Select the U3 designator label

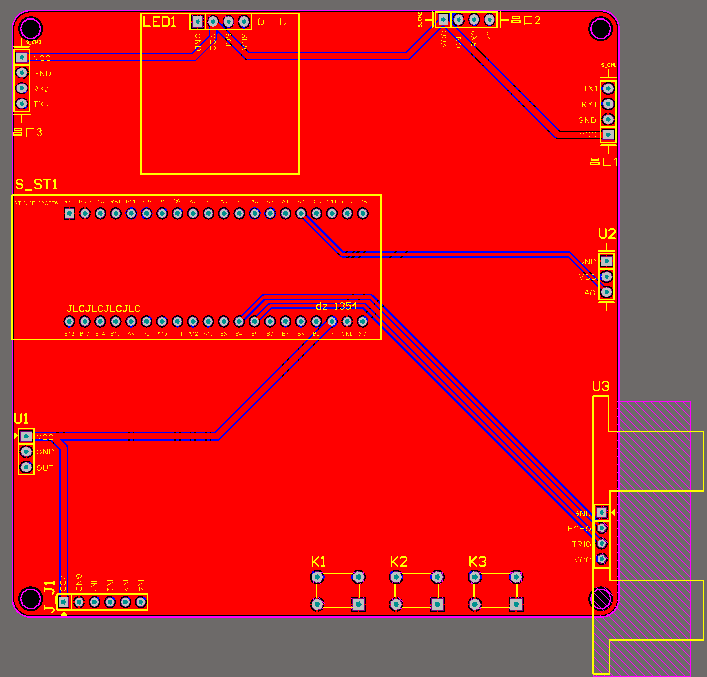pyautogui.click(x=601, y=386)
